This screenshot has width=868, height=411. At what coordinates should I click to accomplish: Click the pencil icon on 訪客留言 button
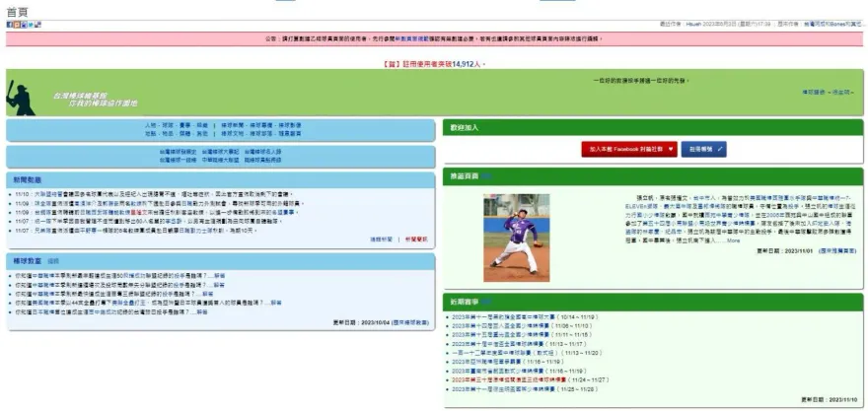[x=720, y=149]
